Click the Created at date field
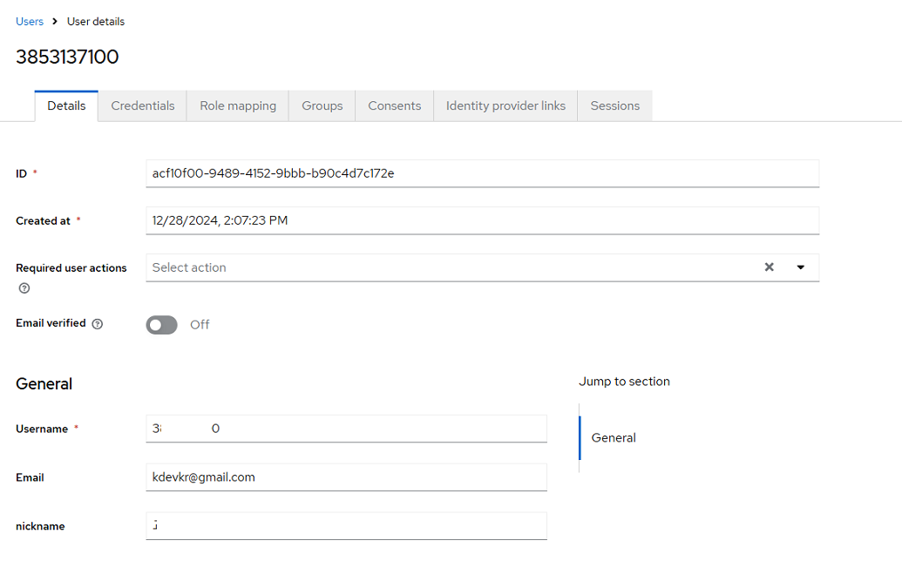This screenshot has width=902, height=588. pyautogui.click(x=483, y=220)
